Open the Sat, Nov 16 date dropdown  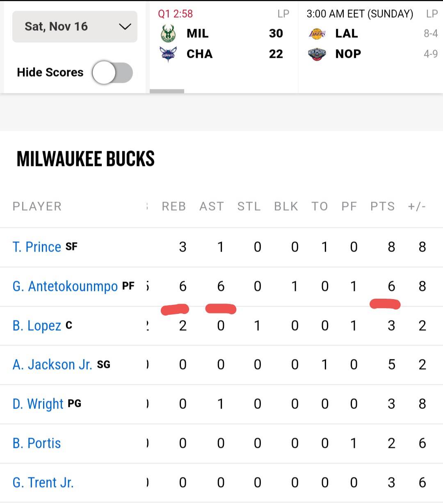point(75,27)
